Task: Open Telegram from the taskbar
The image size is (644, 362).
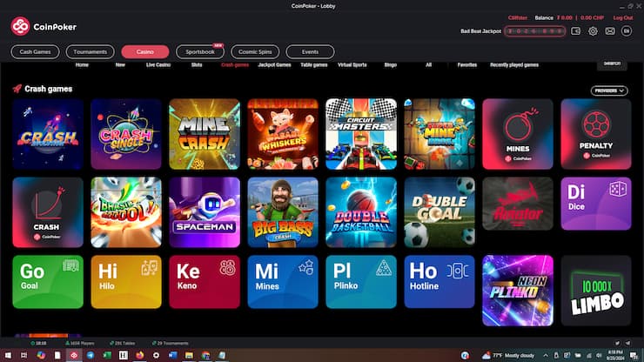Action: [91, 355]
